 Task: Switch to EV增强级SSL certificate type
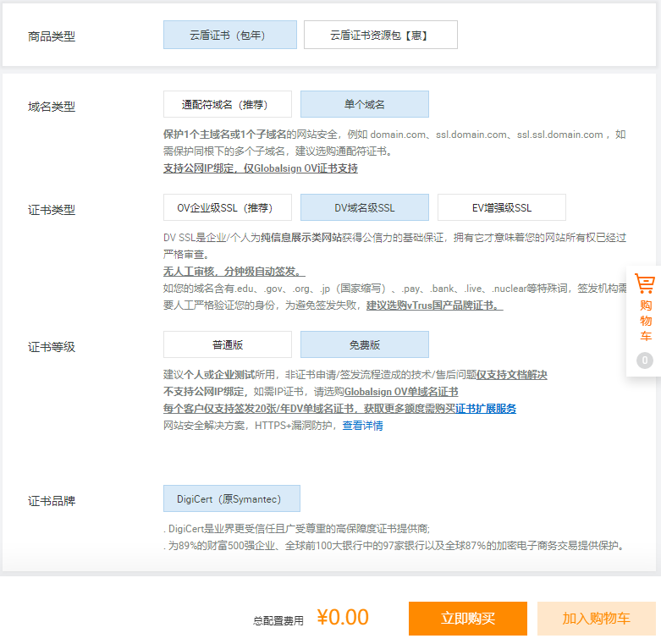coord(501,207)
